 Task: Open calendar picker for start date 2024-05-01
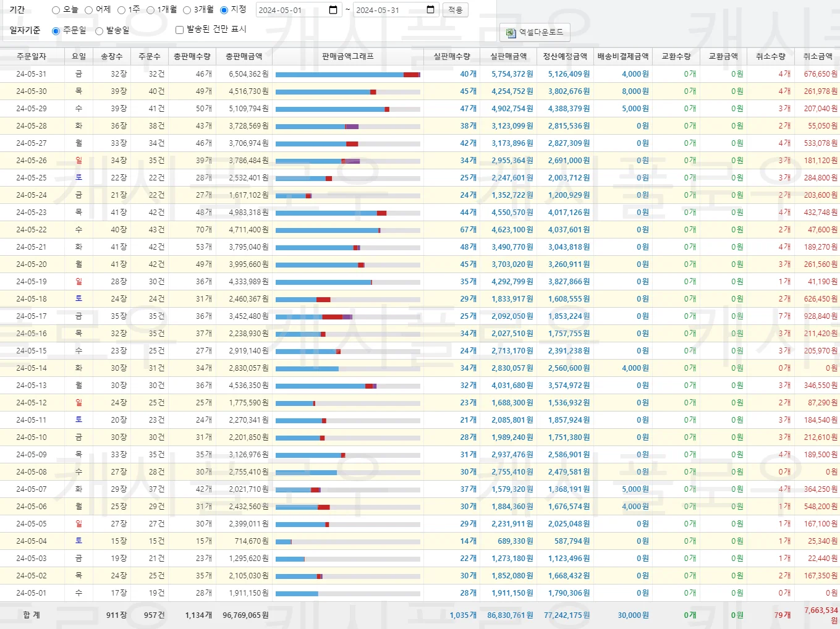click(x=333, y=10)
